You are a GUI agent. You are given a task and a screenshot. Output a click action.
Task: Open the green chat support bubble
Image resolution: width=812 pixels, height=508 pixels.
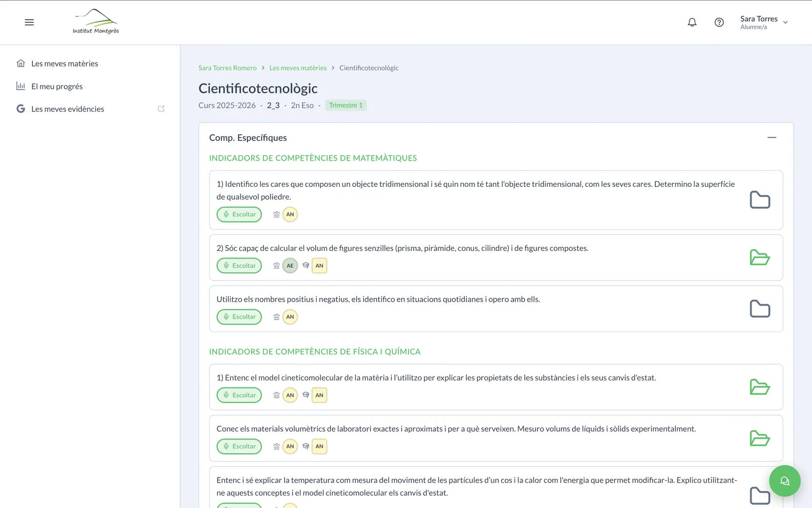tap(785, 481)
